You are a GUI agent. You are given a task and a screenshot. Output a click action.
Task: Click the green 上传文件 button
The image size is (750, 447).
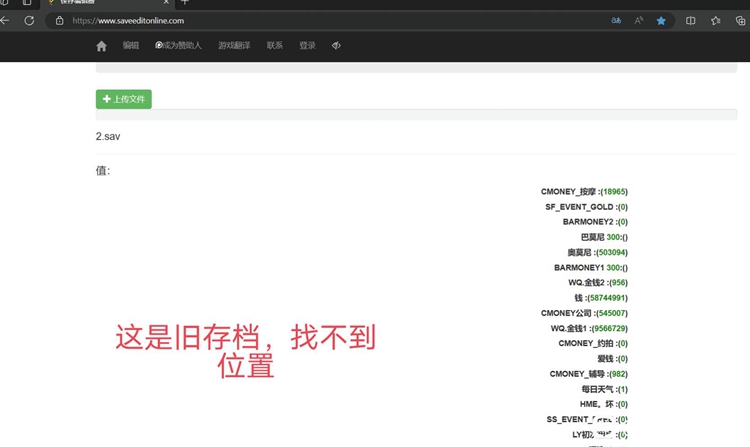124,99
